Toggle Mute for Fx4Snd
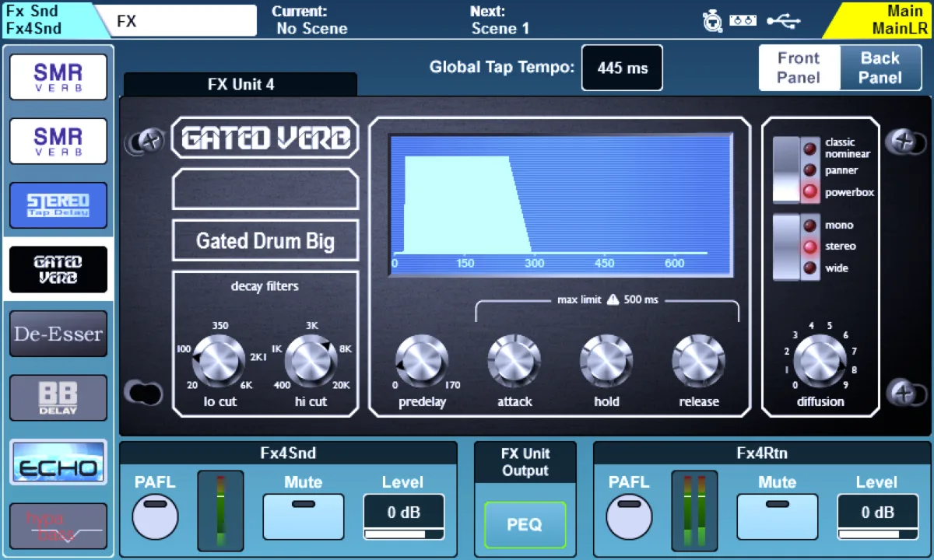This screenshot has height=560, width=934. click(x=303, y=516)
